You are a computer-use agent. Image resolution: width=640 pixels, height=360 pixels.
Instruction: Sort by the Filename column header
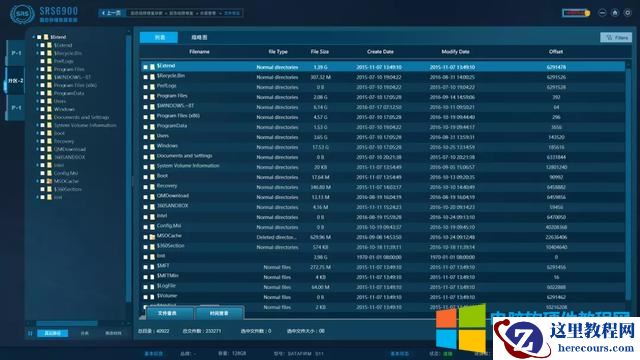(x=199, y=52)
